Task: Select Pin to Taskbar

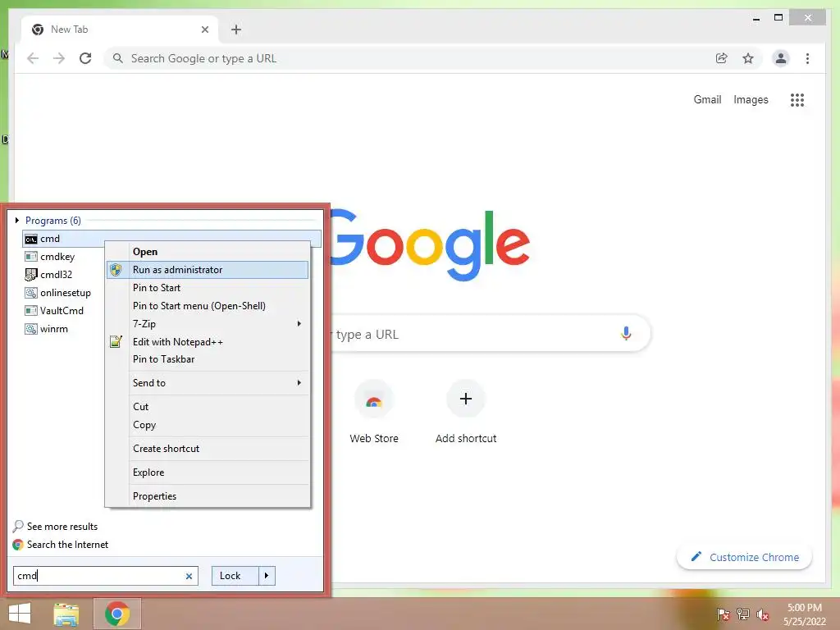Action: click(x=208, y=359)
